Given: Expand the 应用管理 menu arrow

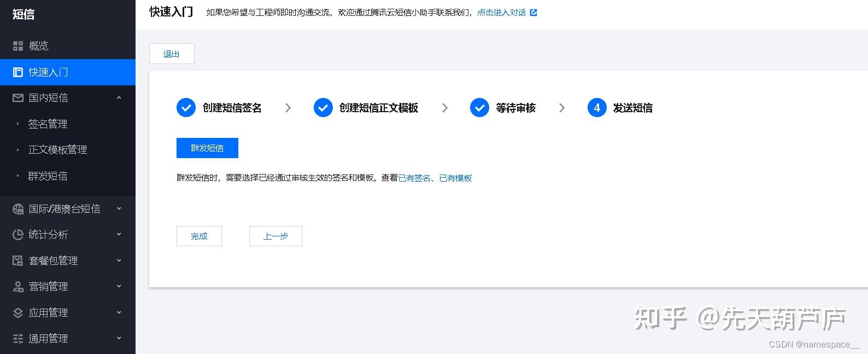Looking at the screenshot, I should [119, 313].
